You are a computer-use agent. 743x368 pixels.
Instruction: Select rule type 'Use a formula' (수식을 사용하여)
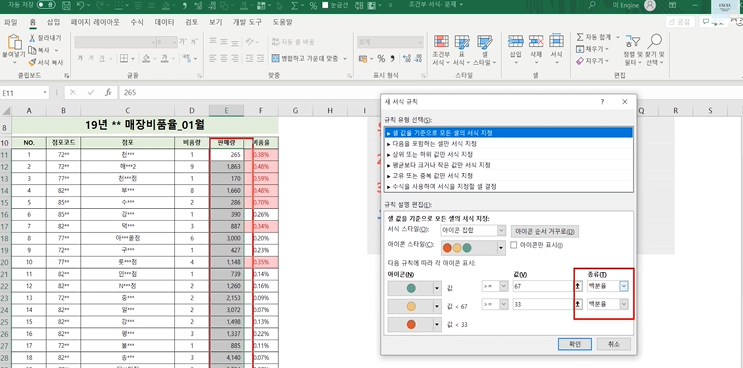click(508, 187)
